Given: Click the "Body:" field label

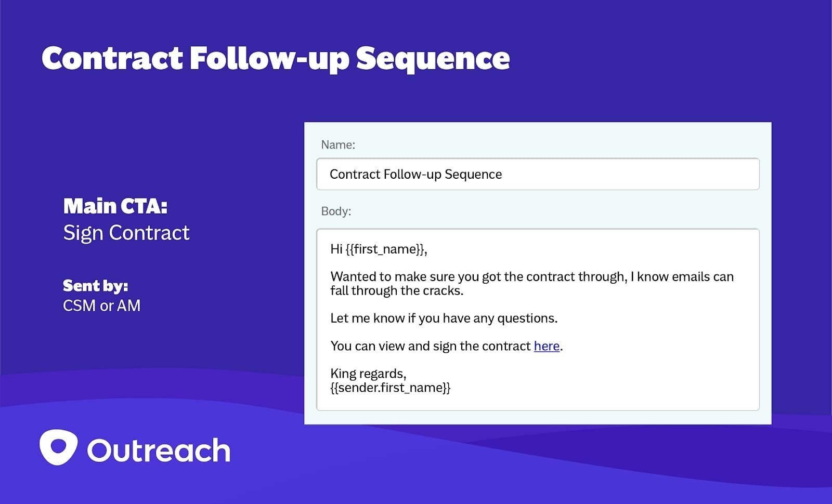Looking at the screenshot, I should point(336,211).
